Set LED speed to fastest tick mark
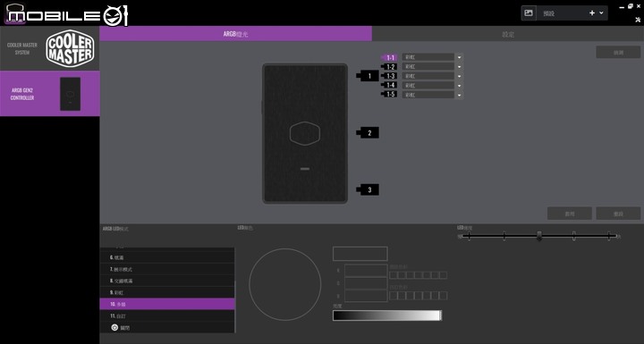This screenshot has width=644, height=344. [609, 236]
